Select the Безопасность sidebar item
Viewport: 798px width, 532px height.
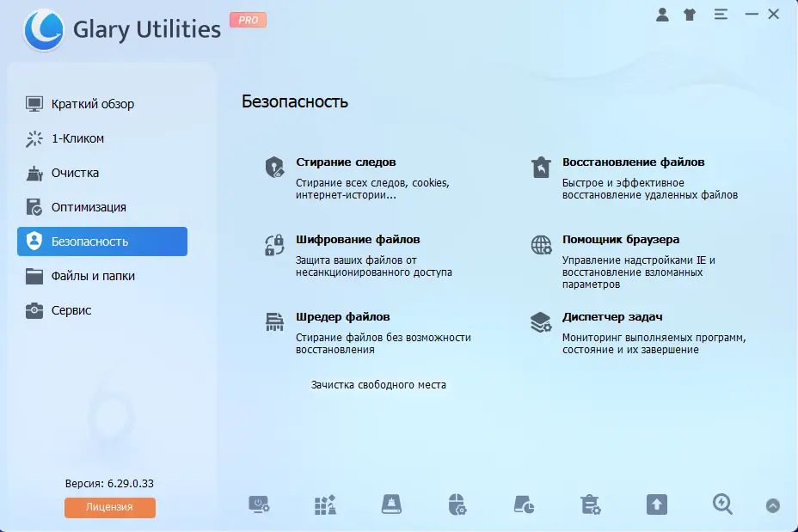pos(101,242)
